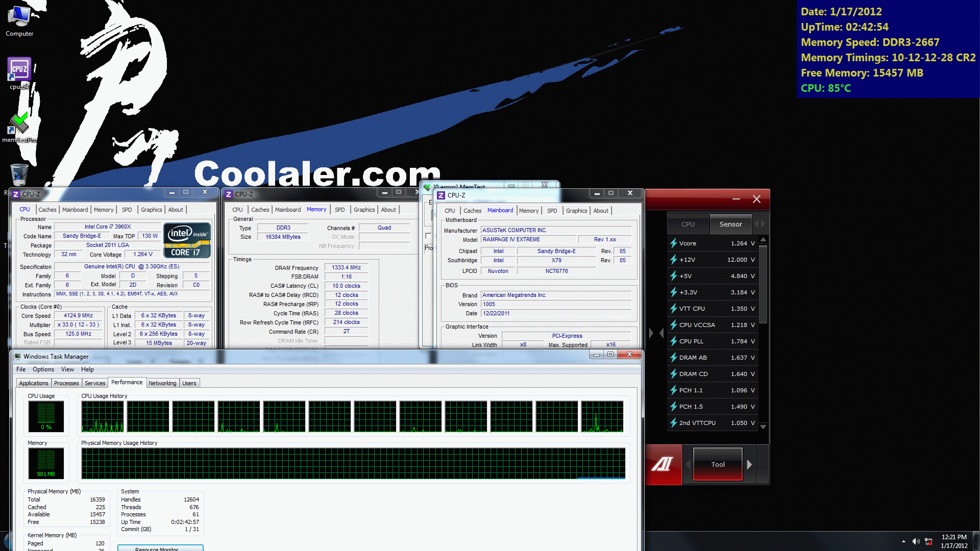The image size is (980, 551).
Task: Open the View menu in Task Manager
Action: click(67, 369)
